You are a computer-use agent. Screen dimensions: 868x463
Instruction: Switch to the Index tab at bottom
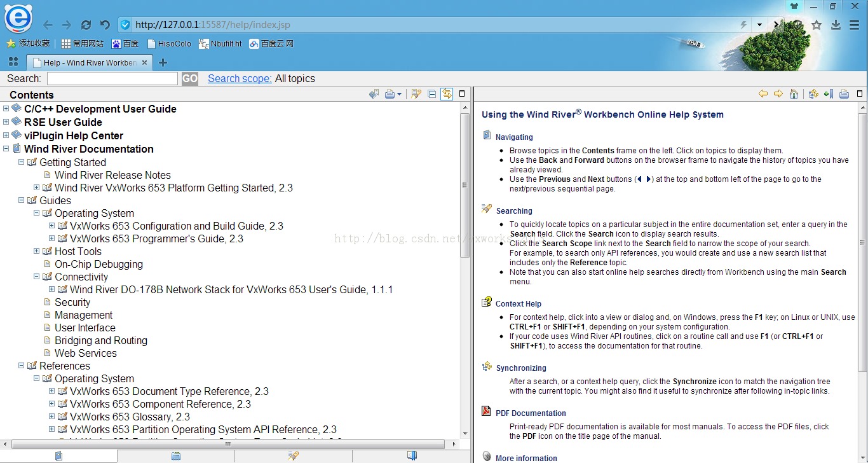(x=176, y=456)
